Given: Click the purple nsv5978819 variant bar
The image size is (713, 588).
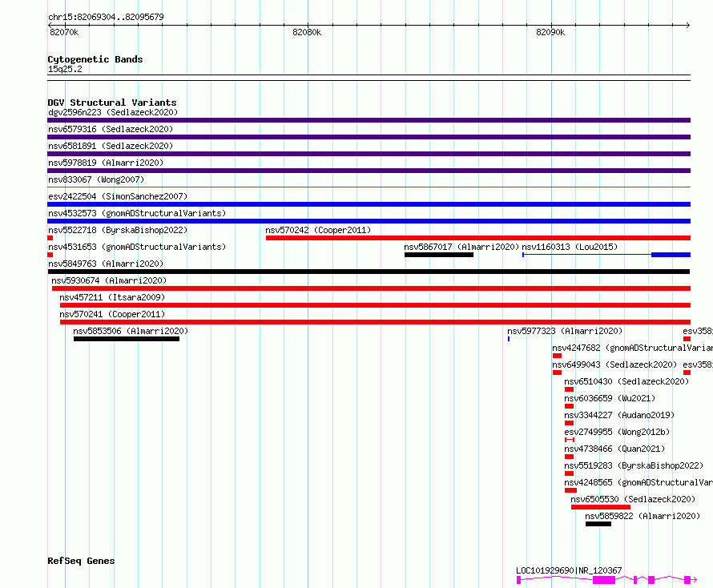Looking at the screenshot, I should coord(369,171).
